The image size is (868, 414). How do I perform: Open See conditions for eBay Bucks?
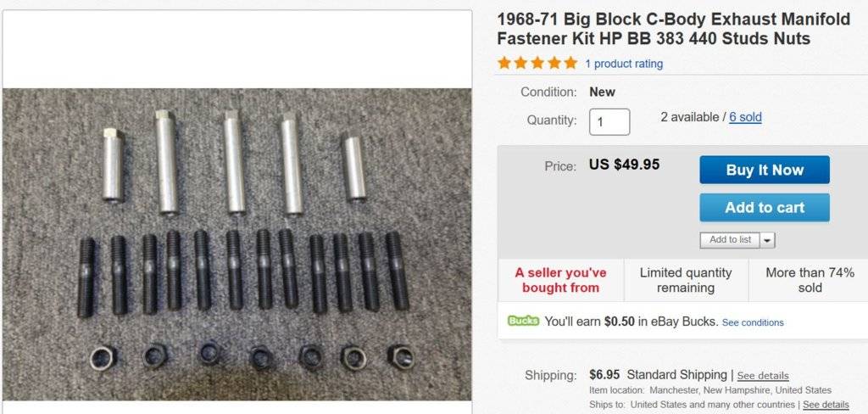[753, 322]
